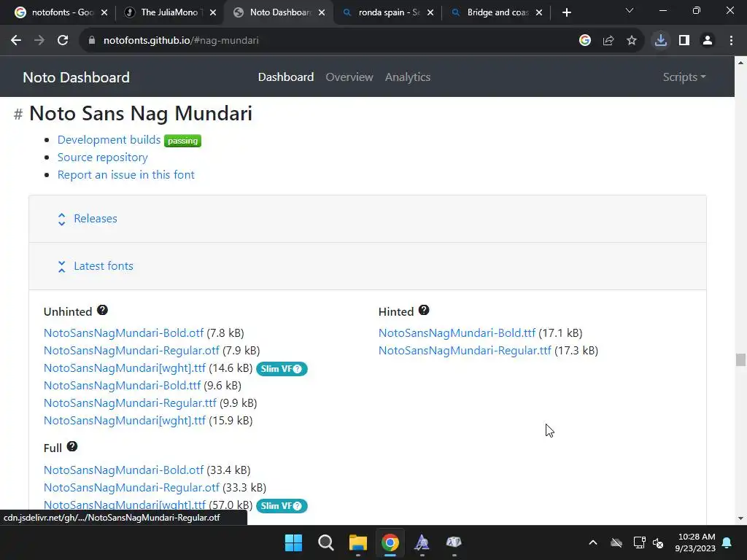The image size is (747, 560).
Task: Download unhinted NotoSansNagMundari-Bold.otf 7.8 kB
Action: 123,332
